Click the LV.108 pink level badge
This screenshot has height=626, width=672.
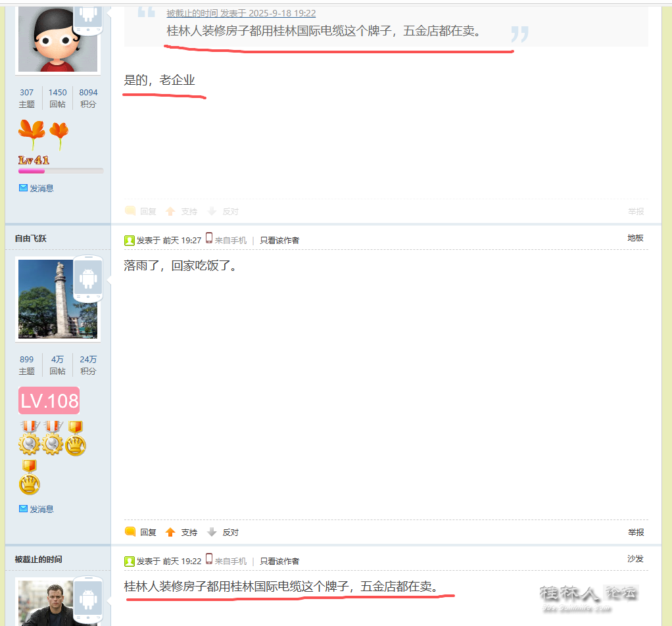point(49,400)
